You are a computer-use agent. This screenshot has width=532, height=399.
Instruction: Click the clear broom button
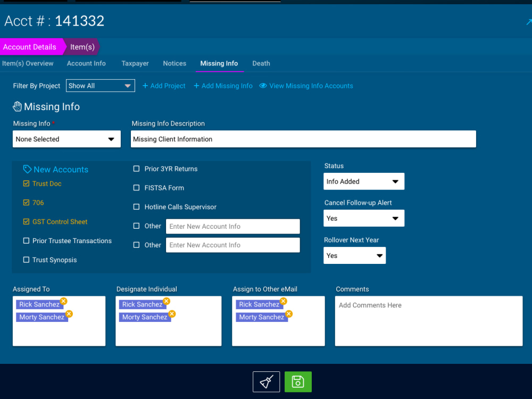[x=267, y=381]
